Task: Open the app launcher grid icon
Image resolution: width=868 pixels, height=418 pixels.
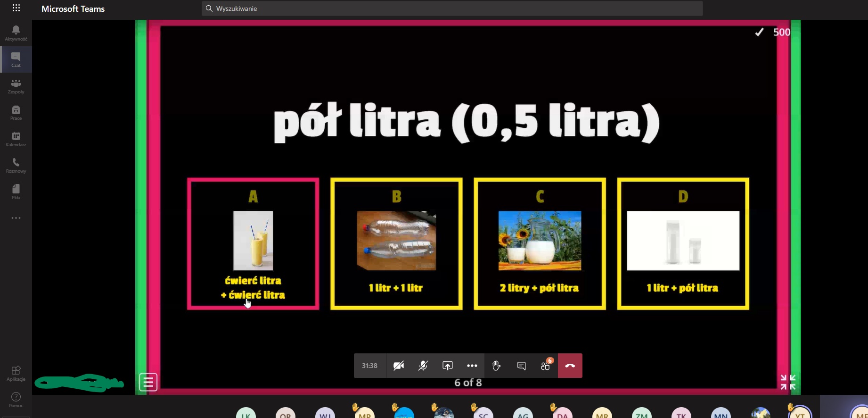Action: [x=16, y=8]
